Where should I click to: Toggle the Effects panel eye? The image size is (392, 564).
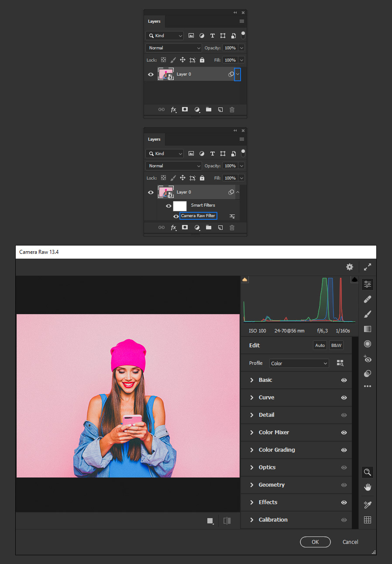(344, 502)
